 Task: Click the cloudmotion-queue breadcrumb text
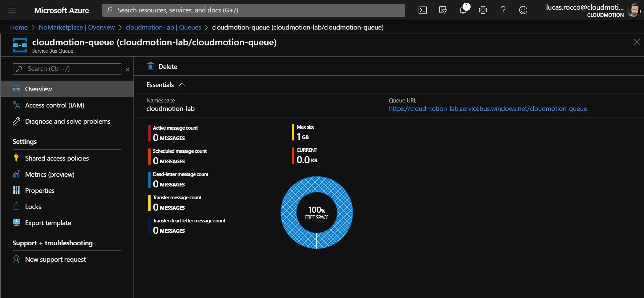(x=298, y=27)
